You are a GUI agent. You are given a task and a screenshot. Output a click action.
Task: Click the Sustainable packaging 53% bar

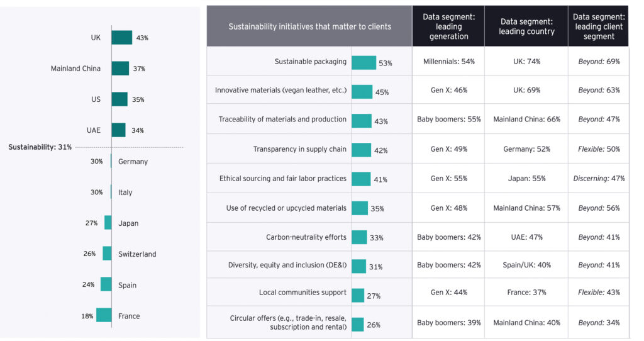tap(364, 62)
